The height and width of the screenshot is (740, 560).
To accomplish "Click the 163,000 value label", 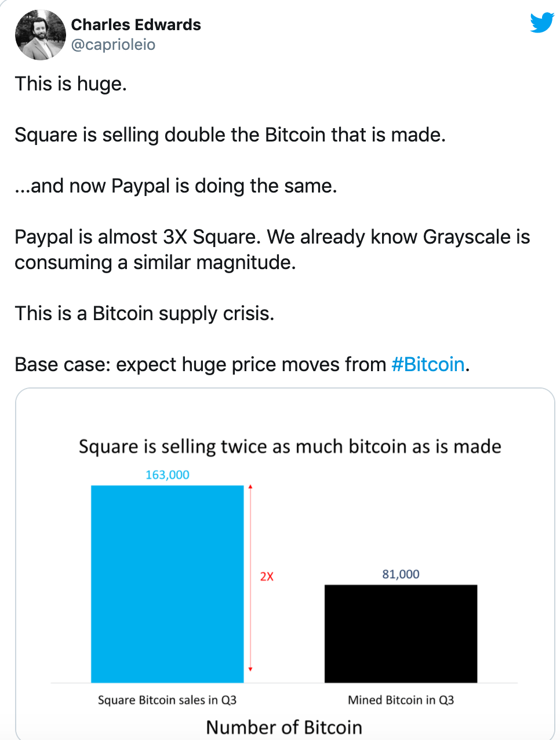I will pos(168,475).
